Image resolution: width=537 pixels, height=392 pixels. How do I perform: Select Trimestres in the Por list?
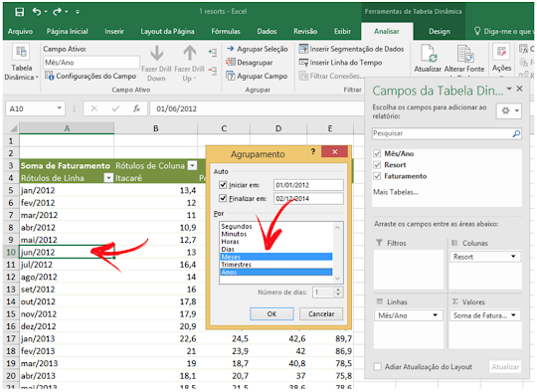pos(276,265)
